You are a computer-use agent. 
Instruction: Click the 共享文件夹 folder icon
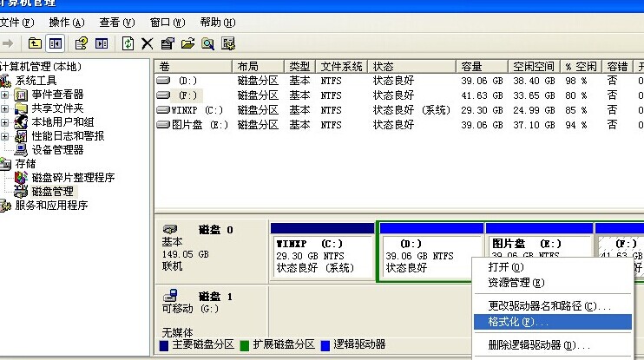[21, 108]
